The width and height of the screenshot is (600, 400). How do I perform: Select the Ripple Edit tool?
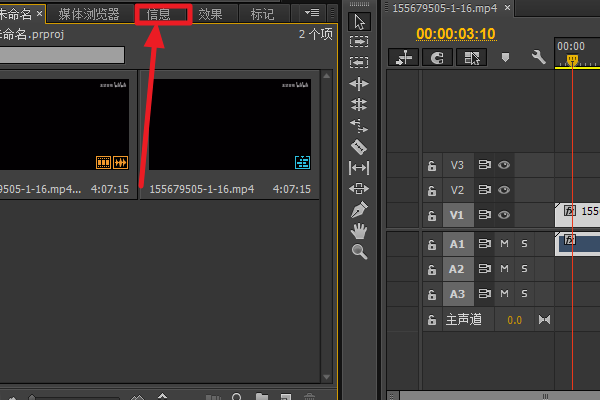pyautogui.click(x=359, y=83)
